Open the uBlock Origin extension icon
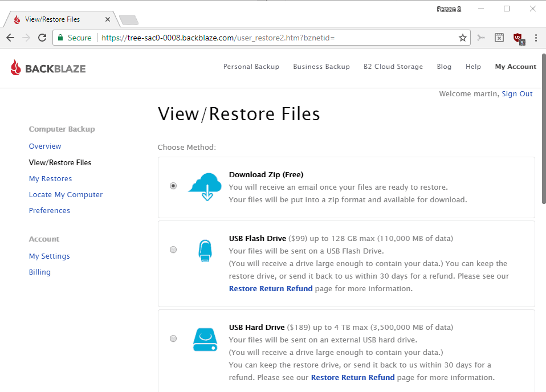Image resolution: width=546 pixels, height=392 pixels. pyautogui.click(x=518, y=37)
